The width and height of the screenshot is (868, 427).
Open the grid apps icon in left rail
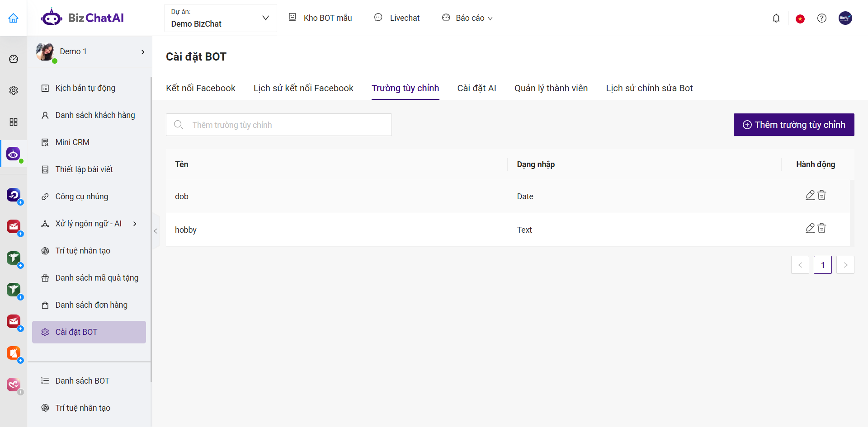[14, 122]
